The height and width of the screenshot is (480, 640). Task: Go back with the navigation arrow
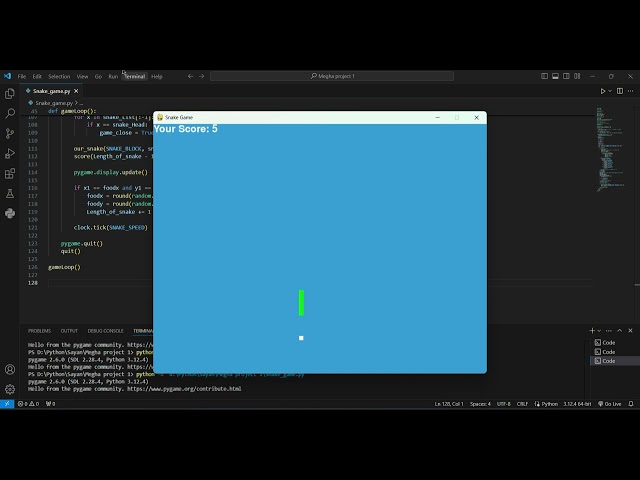[x=190, y=76]
